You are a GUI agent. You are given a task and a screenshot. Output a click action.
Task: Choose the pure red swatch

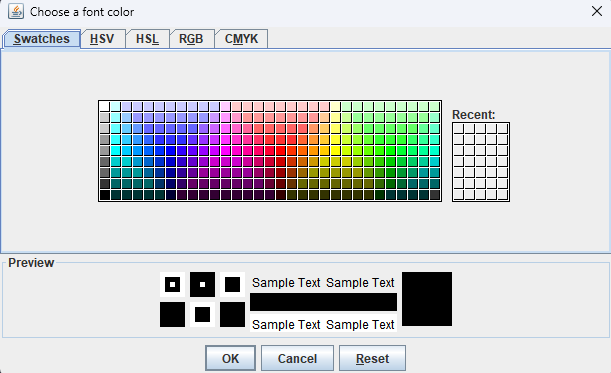click(x=281, y=150)
